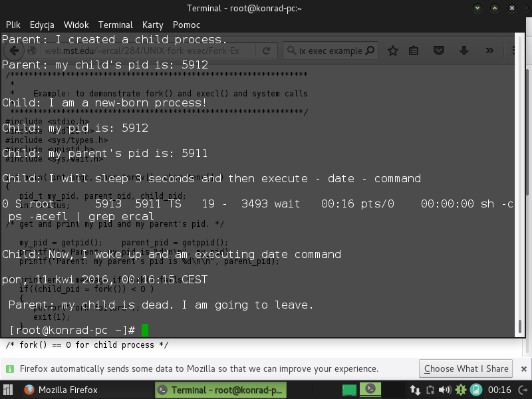This screenshot has height=399, width=532.
Task: Open the Pomoc menu
Action: (x=186, y=25)
